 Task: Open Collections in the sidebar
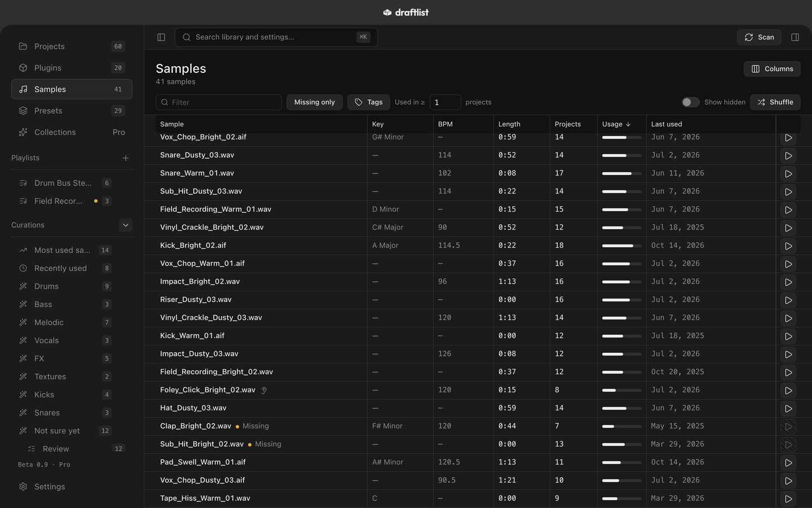point(72,132)
